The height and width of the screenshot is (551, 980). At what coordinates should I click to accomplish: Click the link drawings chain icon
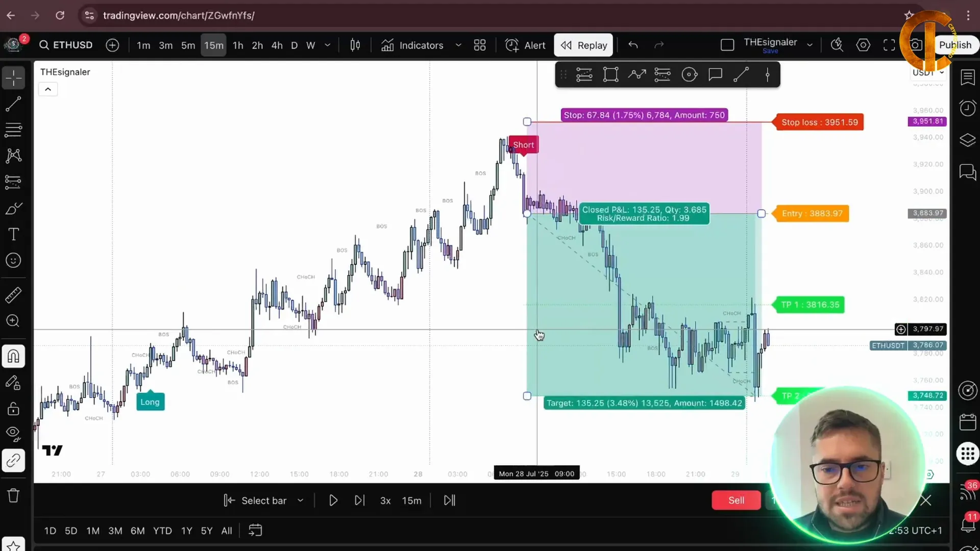13,461
